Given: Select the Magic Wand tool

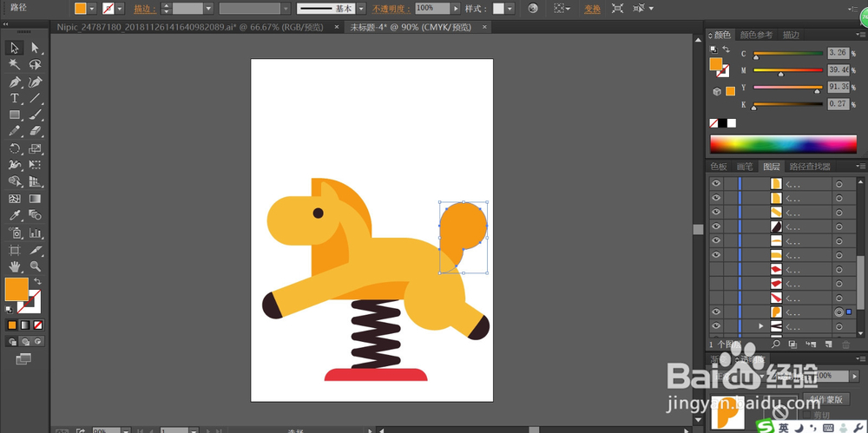Looking at the screenshot, I should 15,65.
